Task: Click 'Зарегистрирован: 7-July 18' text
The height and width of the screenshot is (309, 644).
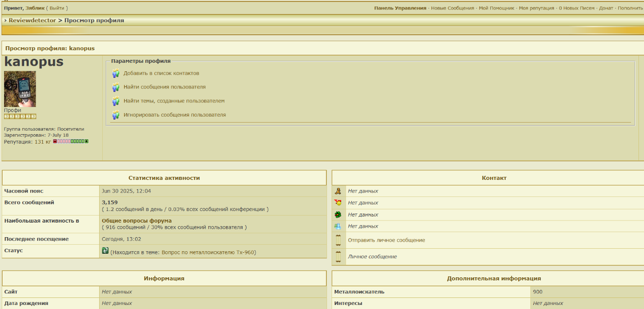Action: (x=36, y=135)
